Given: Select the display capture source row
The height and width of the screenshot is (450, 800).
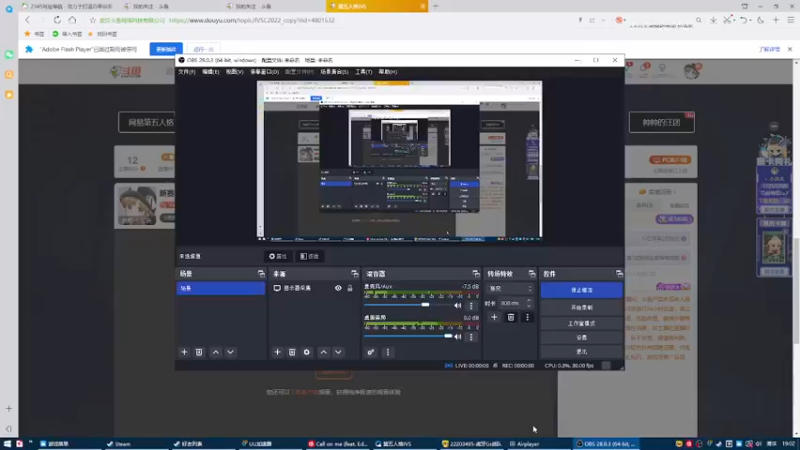Looking at the screenshot, I should click(x=313, y=288).
